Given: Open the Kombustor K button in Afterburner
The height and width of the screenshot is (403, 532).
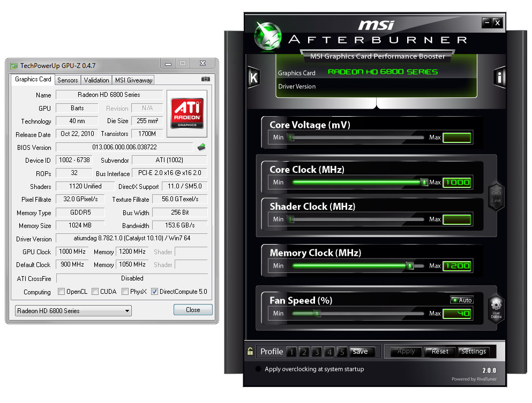Looking at the screenshot, I should point(253,78).
